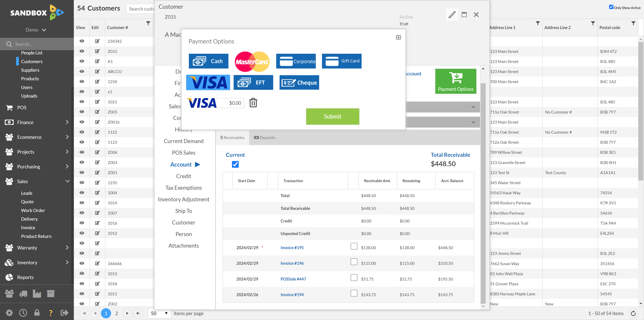
Task: Click the Search customers field
Action: click(x=141, y=9)
